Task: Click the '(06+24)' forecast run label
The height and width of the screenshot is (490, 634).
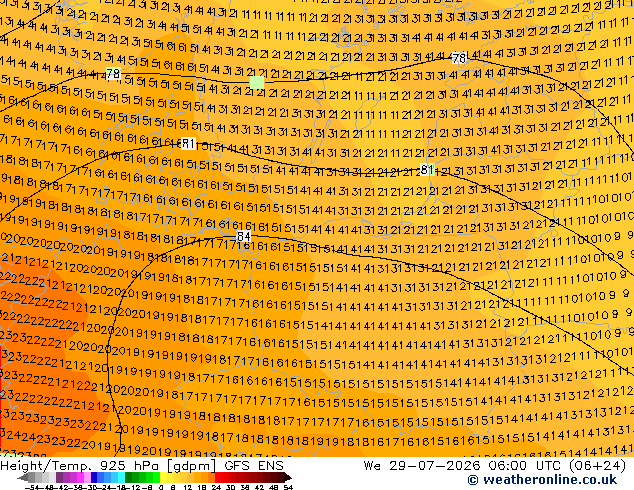Action: [597, 465]
